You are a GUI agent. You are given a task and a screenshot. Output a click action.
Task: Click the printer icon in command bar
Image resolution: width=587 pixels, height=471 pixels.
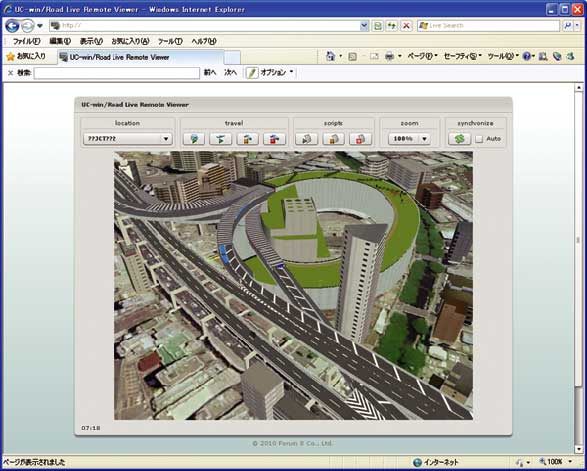coord(390,57)
